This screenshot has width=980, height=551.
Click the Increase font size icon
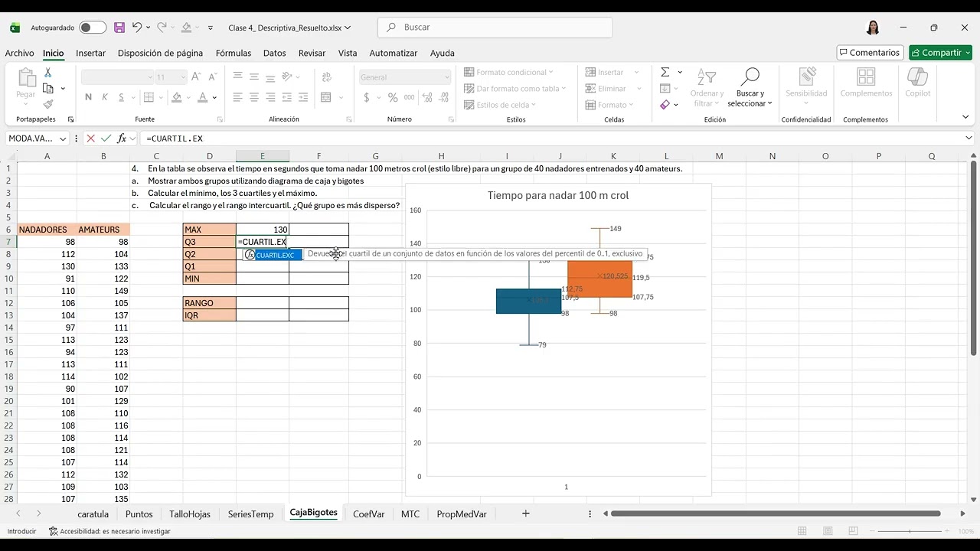tap(196, 77)
